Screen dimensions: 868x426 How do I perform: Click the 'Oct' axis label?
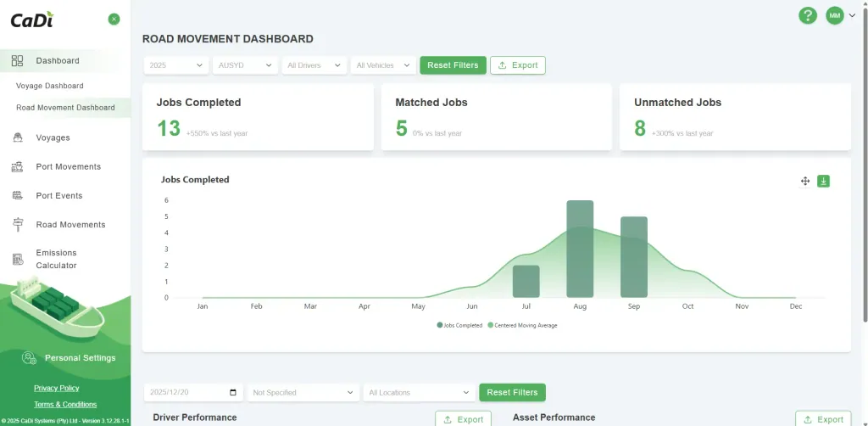[x=687, y=306]
